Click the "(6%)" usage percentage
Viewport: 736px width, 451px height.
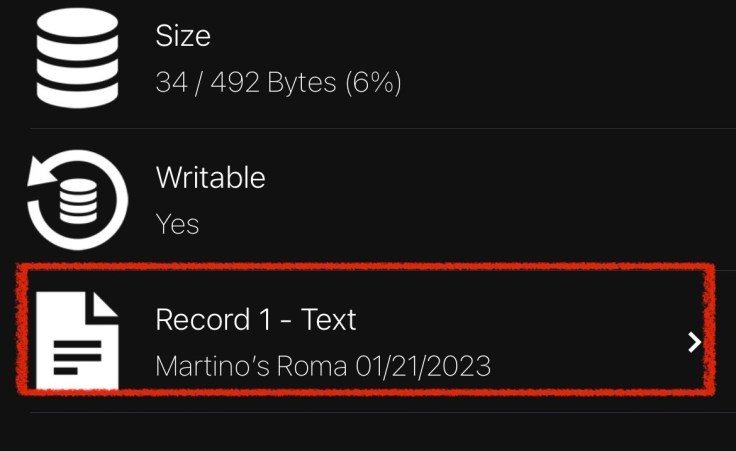tap(373, 82)
